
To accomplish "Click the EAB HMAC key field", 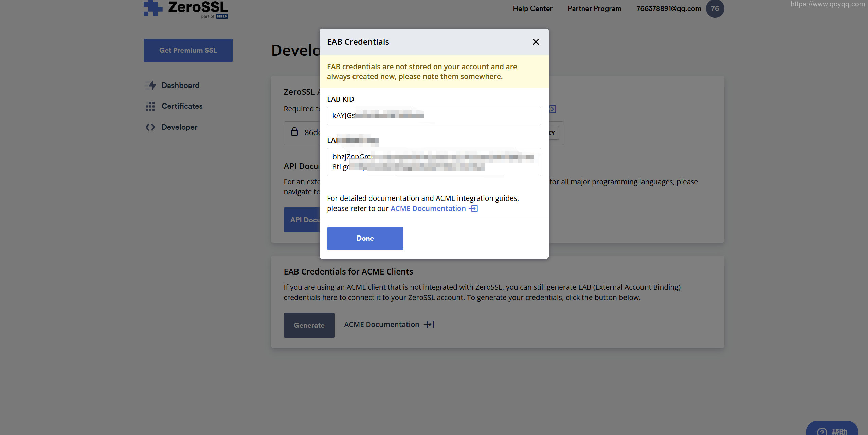I will pos(434,162).
